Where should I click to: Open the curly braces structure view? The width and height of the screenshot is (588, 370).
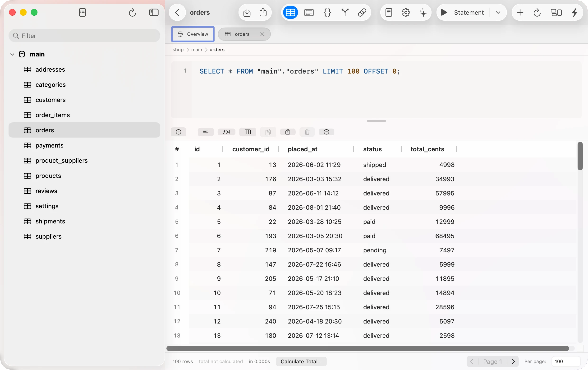point(327,13)
